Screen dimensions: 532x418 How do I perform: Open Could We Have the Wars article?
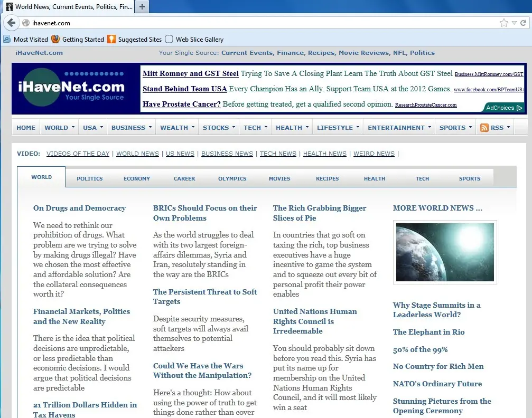coord(202,370)
